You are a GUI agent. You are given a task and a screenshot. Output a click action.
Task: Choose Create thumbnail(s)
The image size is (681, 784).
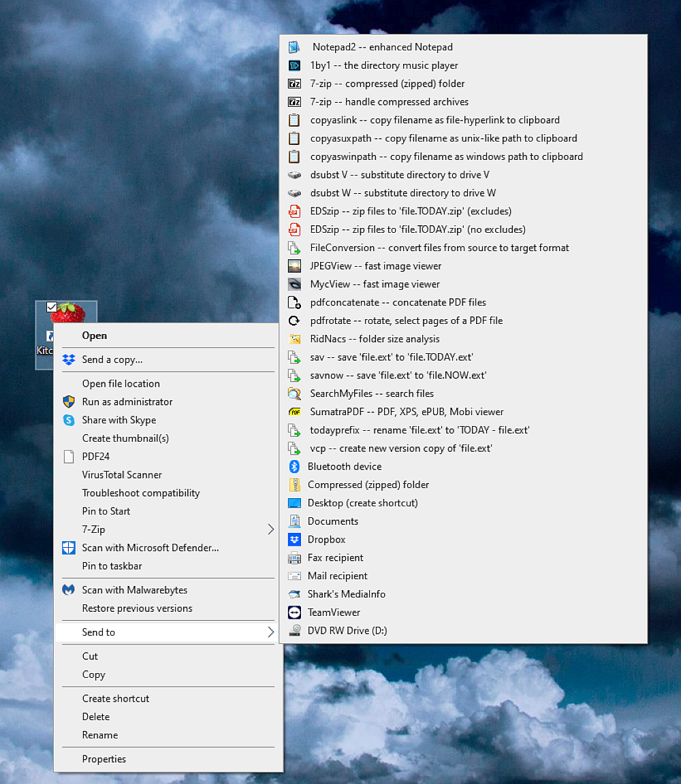coord(168,438)
